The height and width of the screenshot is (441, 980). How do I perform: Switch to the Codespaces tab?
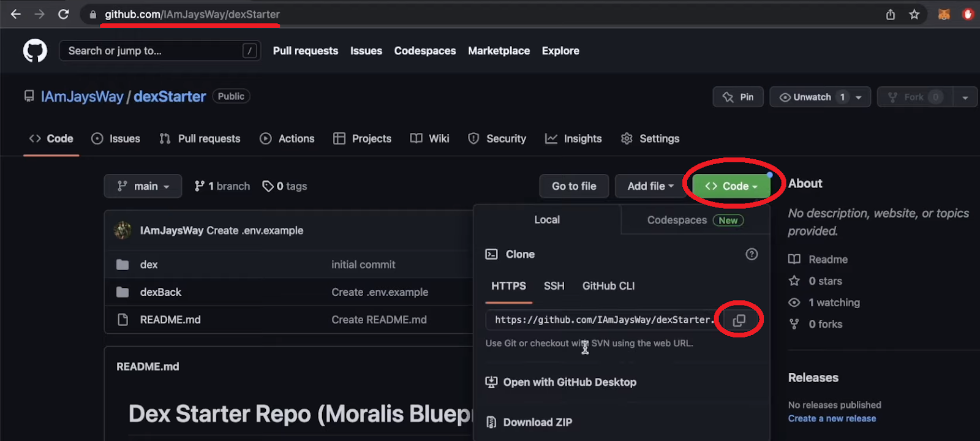[695, 220]
